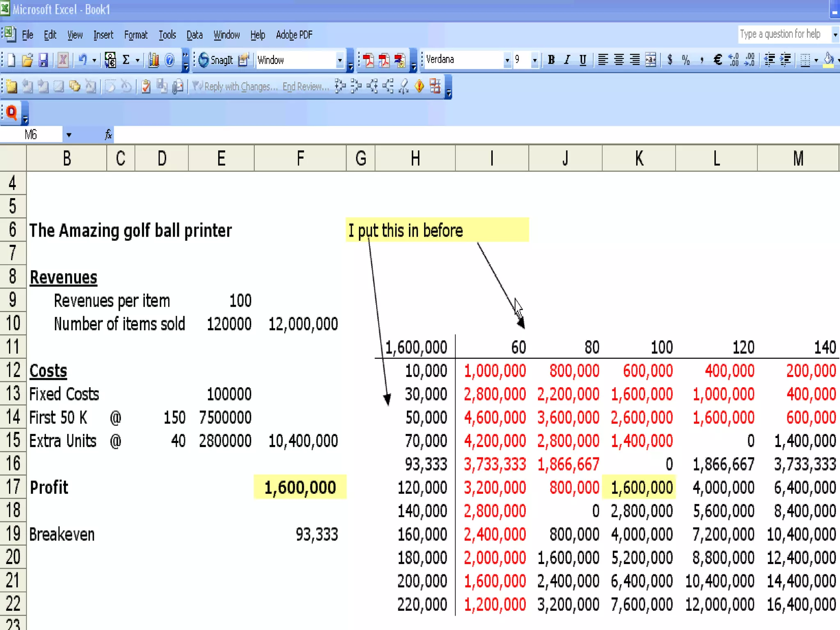Click the Merge and Center icon

651,60
